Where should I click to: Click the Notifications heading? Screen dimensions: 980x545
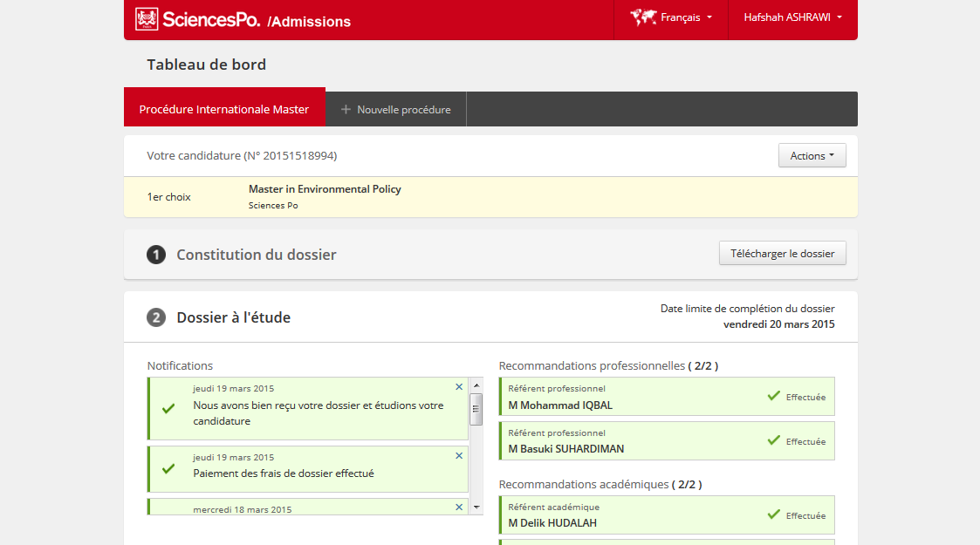(180, 366)
